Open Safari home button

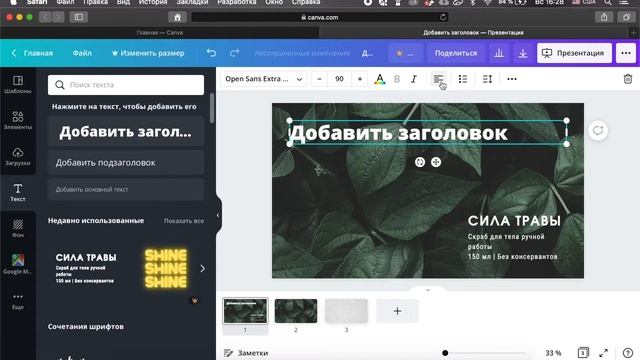tap(177, 17)
